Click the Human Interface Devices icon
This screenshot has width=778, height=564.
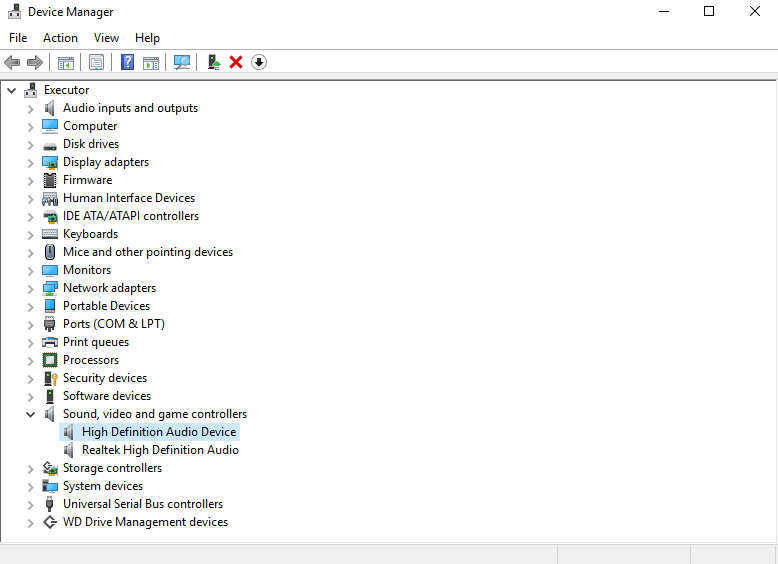coord(50,198)
